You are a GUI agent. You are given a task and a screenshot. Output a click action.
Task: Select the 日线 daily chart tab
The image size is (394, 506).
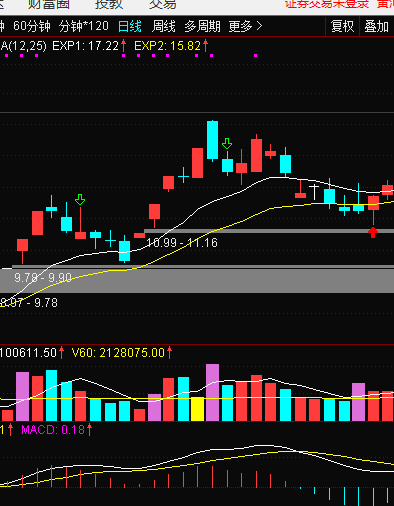(130, 26)
